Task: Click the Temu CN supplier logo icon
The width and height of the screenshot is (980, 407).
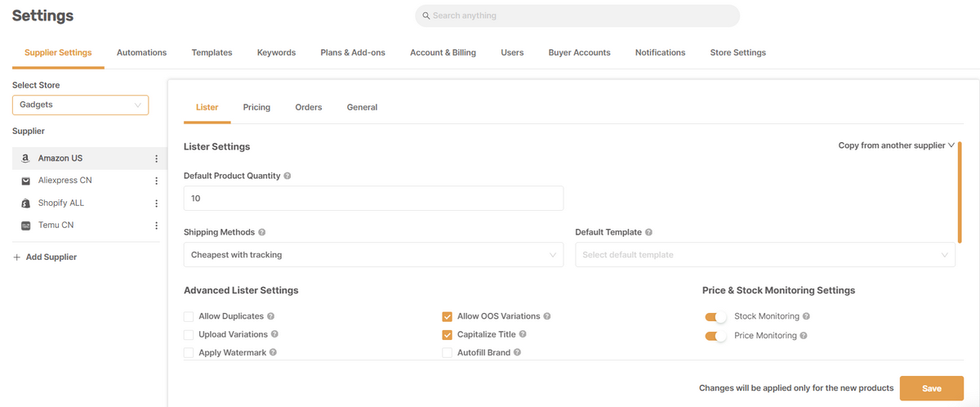Action: tap(26, 226)
